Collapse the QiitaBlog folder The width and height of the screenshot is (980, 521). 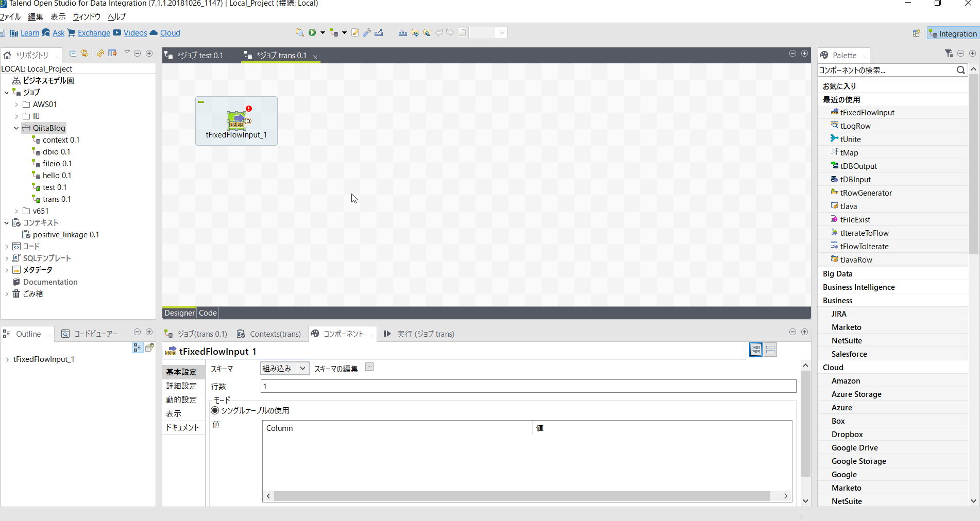[16, 128]
